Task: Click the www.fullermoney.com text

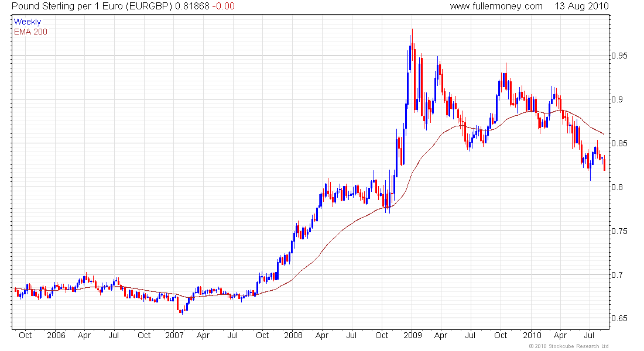Action: (x=496, y=6)
